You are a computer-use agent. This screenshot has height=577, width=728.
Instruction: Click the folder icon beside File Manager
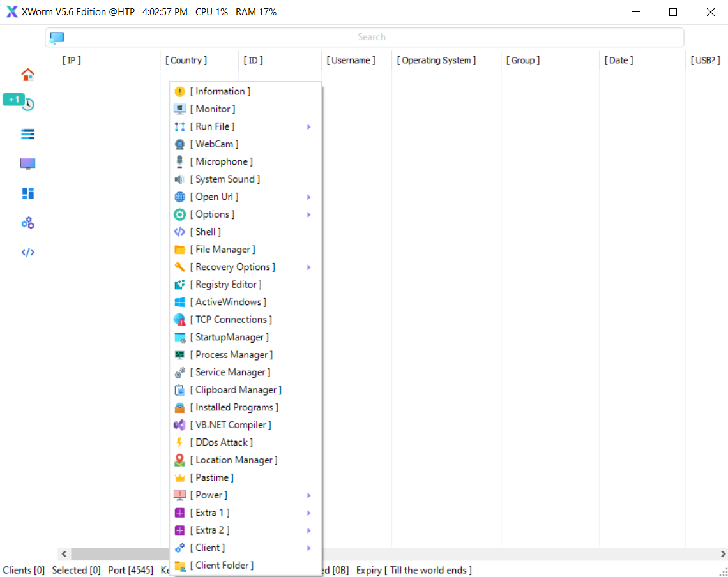tap(179, 250)
